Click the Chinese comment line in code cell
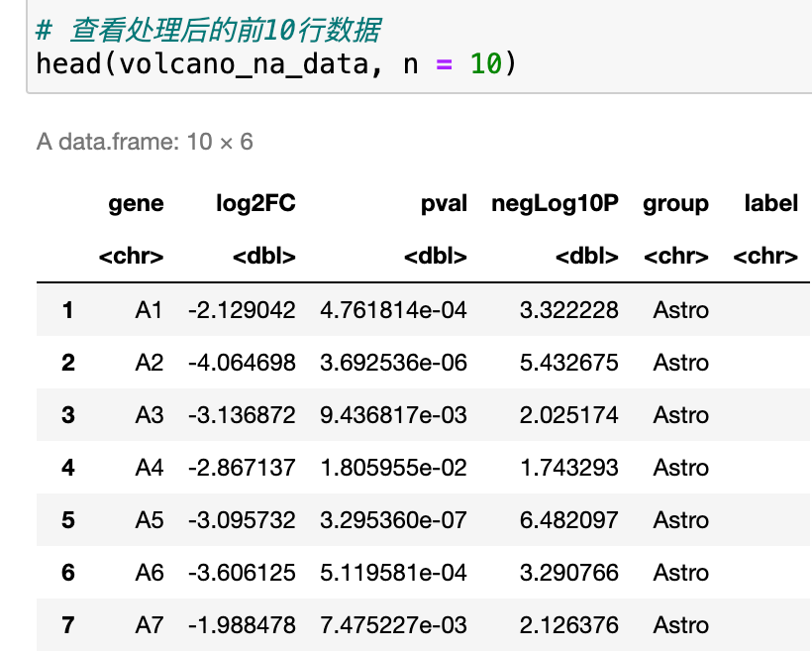This screenshot has width=812, height=654. click(x=208, y=30)
